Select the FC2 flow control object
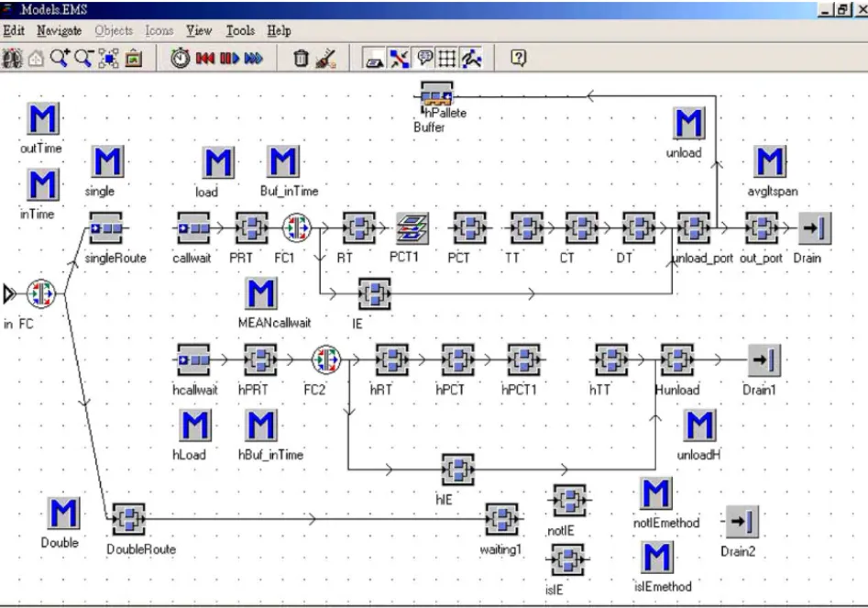 [326, 359]
